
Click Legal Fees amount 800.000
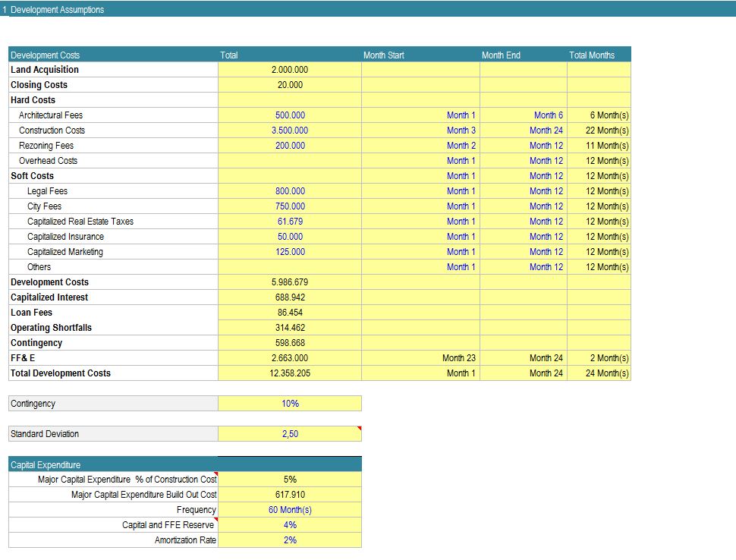(x=290, y=191)
